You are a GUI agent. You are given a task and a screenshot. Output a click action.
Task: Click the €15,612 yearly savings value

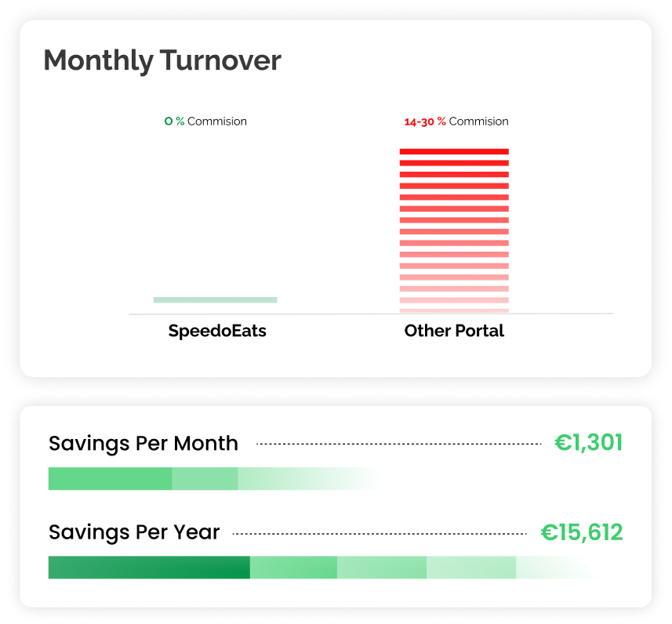(x=582, y=533)
